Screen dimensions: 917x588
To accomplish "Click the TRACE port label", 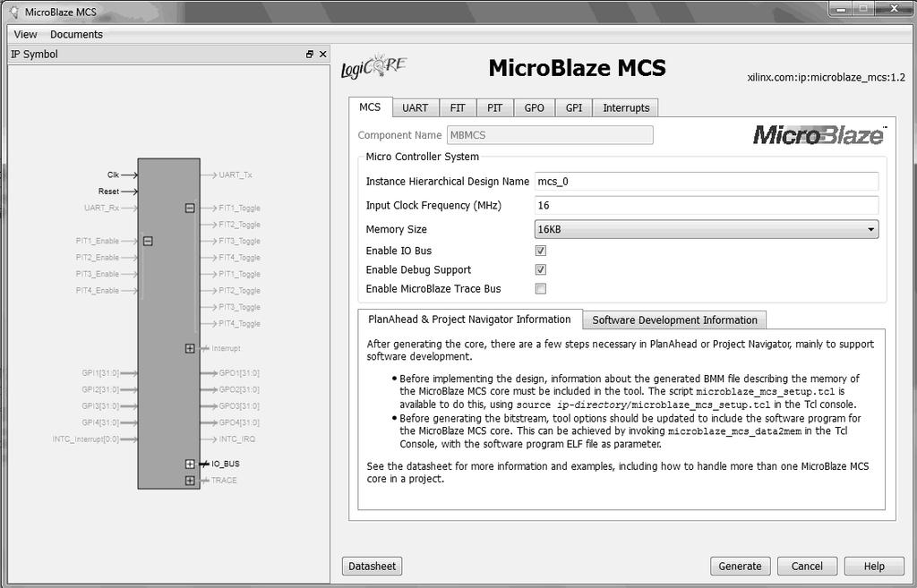I will coord(224,481).
